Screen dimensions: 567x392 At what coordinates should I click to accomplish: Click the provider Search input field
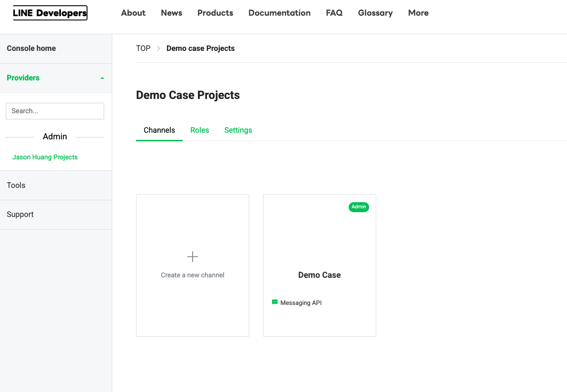pyautogui.click(x=55, y=111)
